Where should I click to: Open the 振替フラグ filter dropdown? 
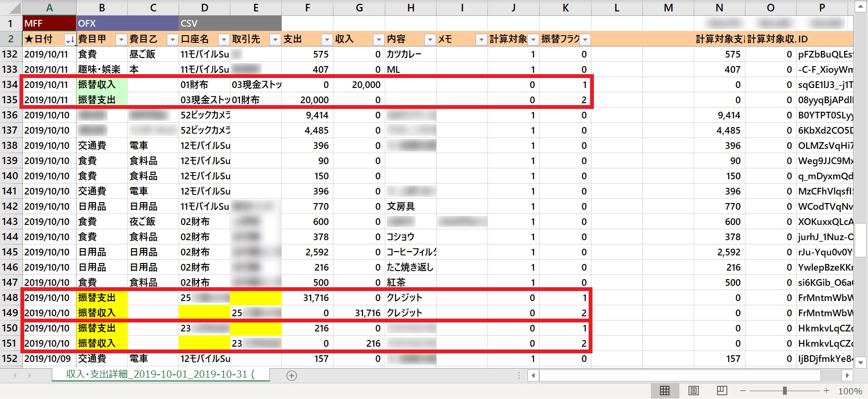pyautogui.click(x=585, y=39)
